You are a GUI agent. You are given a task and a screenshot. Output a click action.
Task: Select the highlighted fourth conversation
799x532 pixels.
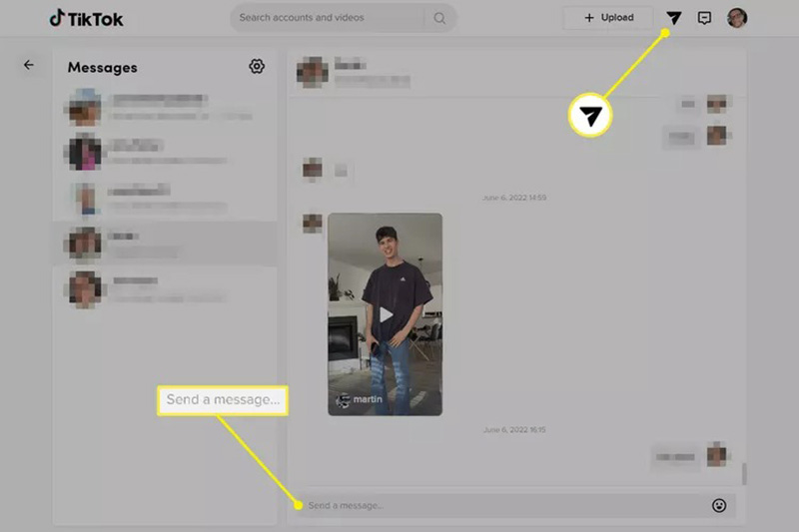[x=165, y=243]
